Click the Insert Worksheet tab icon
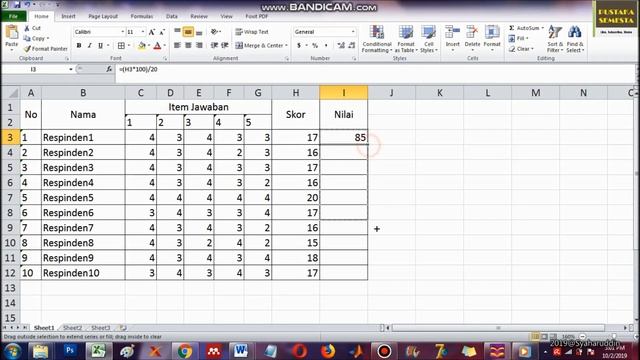Image resolution: width=640 pixels, height=360 pixels. coord(123,328)
